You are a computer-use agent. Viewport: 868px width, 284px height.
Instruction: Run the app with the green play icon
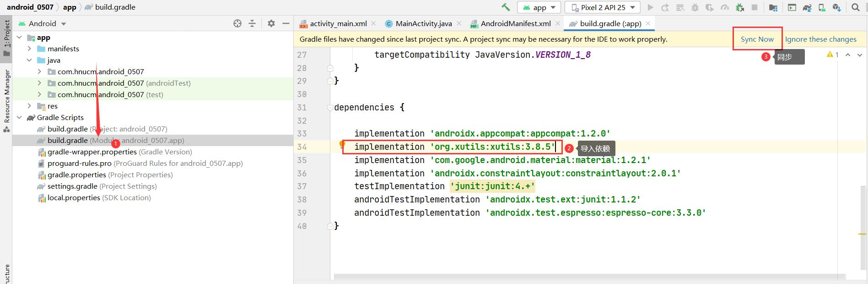pos(651,7)
